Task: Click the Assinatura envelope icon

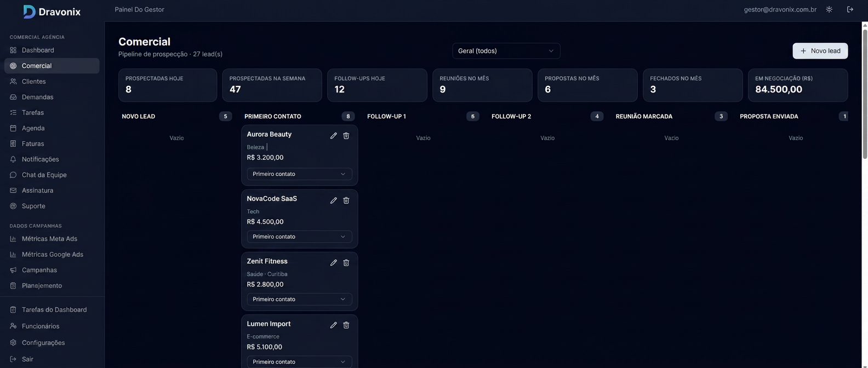Action: (x=13, y=191)
